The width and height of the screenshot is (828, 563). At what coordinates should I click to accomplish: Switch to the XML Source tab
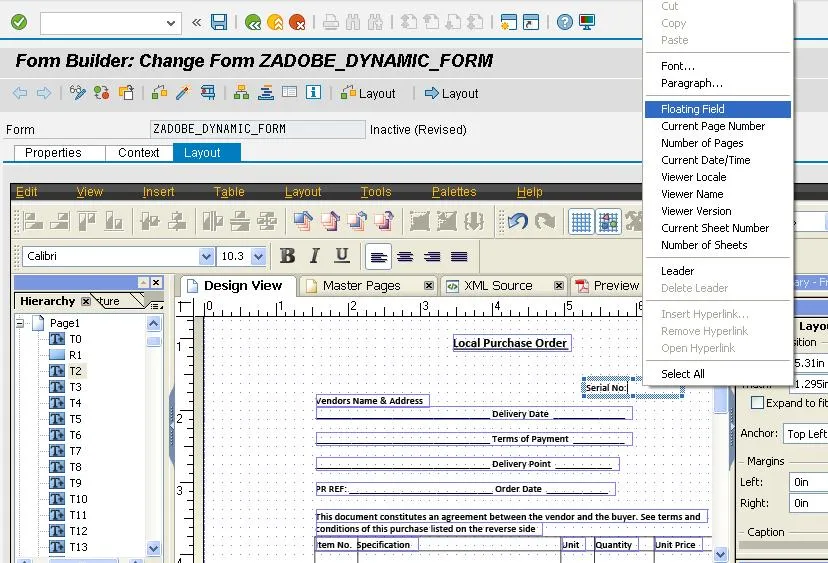click(x=498, y=286)
